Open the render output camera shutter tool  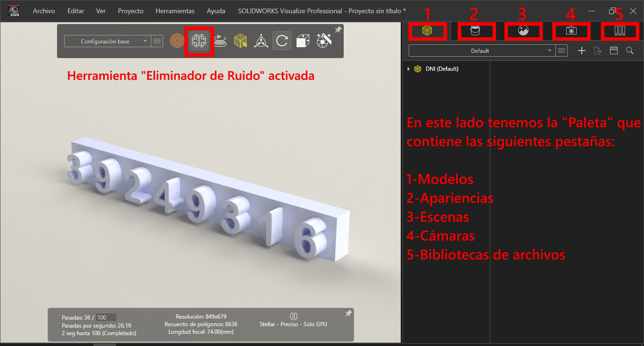324,41
